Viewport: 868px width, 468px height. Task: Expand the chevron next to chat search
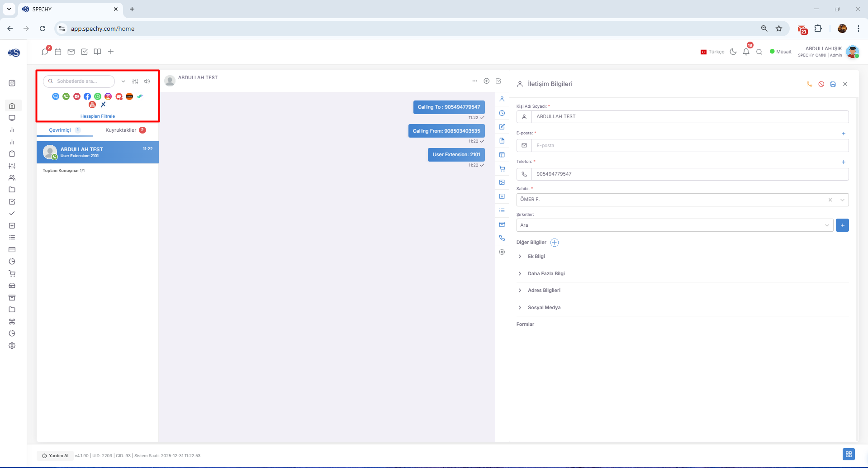point(123,81)
